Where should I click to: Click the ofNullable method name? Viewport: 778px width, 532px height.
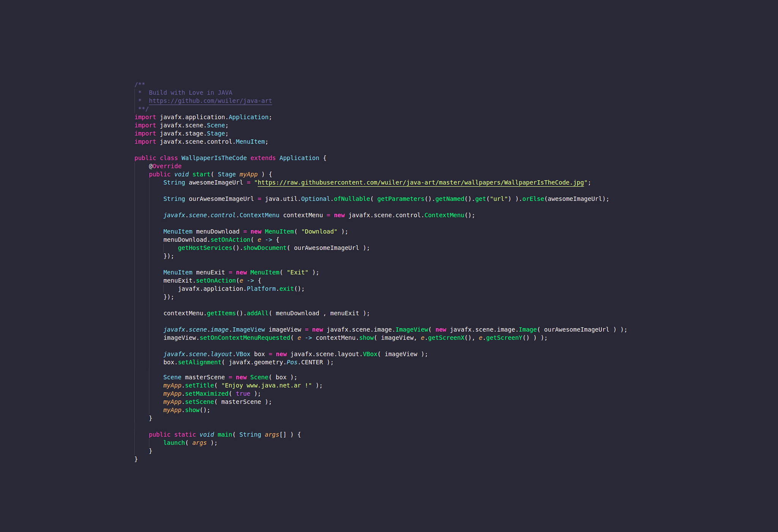point(352,199)
